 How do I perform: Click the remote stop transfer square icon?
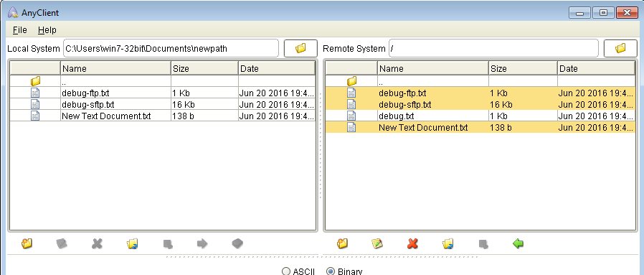(483, 244)
